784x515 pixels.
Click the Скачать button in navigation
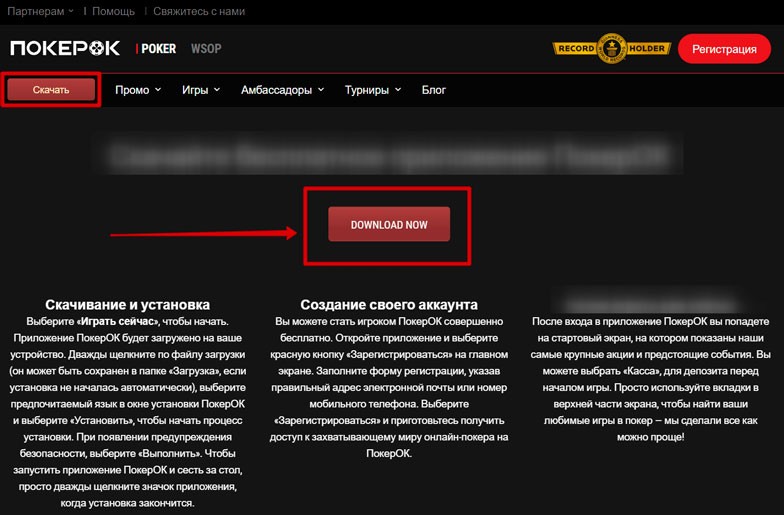point(51,90)
